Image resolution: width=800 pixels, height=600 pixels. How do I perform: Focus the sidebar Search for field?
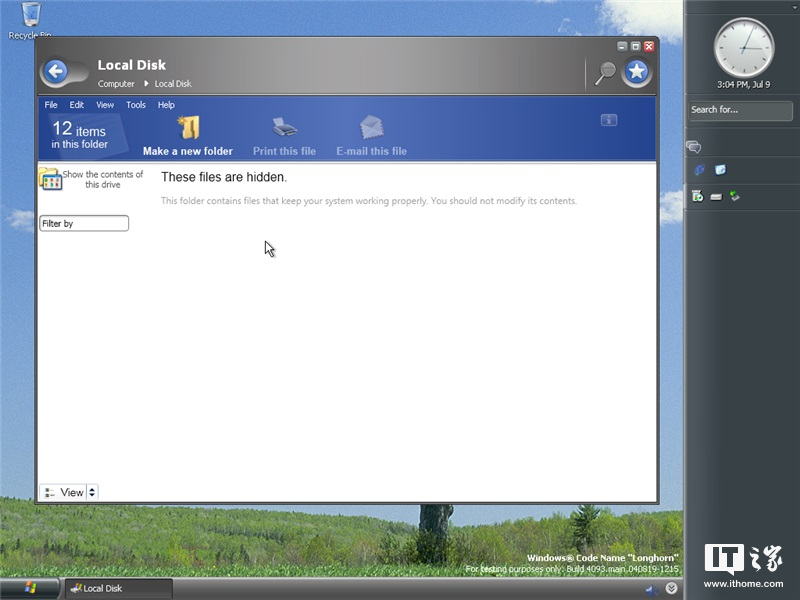click(x=740, y=110)
